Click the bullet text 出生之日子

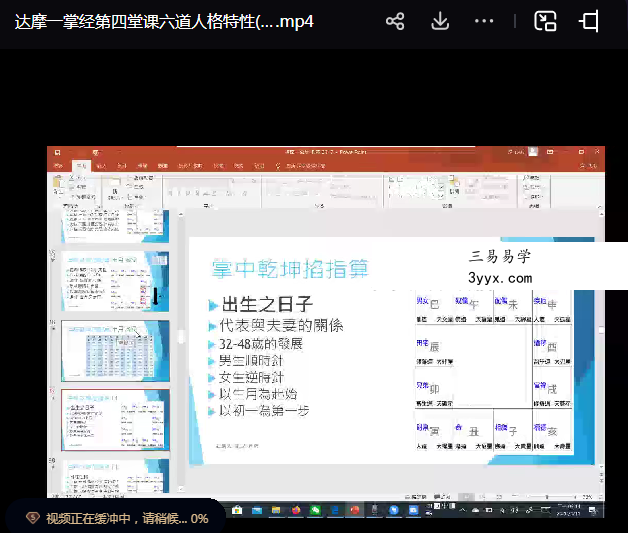click(x=267, y=304)
